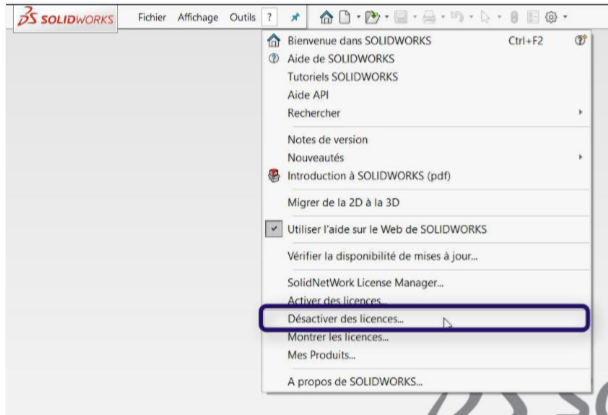Click the question mark help menu

(x=269, y=17)
